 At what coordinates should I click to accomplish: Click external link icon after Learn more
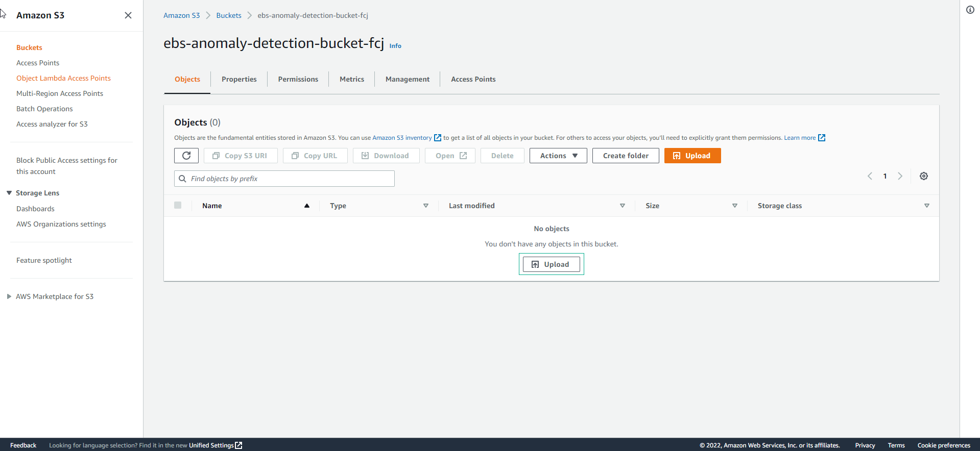tap(822, 138)
